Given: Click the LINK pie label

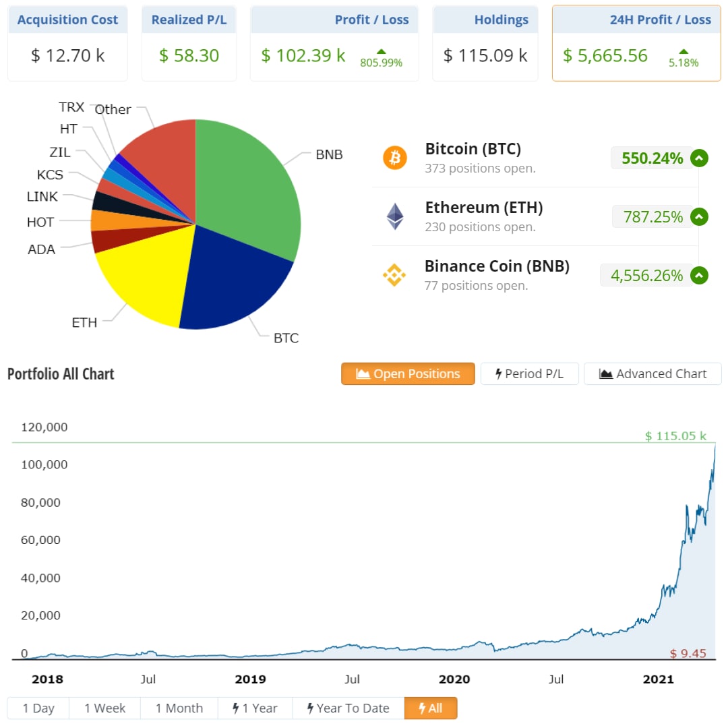Looking at the screenshot, I should pyautogui.click(x=42, y=197).
